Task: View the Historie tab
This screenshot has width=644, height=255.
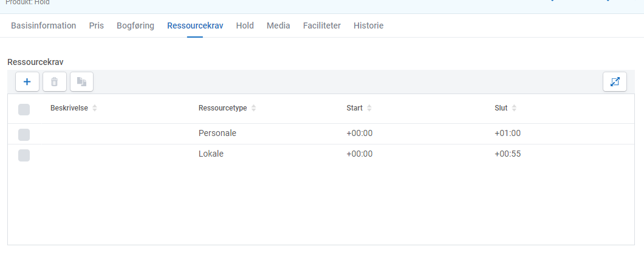Action: pyautogui.click(x=368, y=25)
